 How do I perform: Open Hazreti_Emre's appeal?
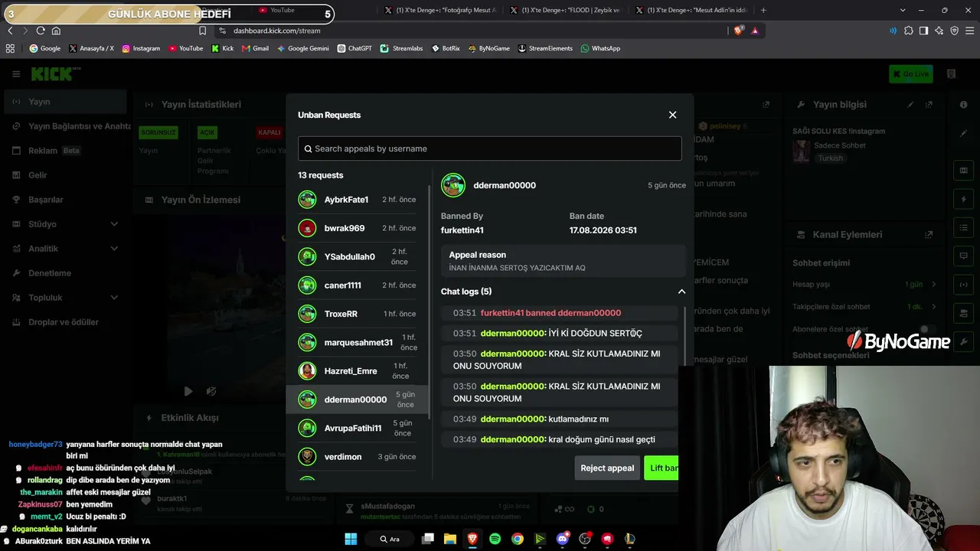tap(357, 371)
